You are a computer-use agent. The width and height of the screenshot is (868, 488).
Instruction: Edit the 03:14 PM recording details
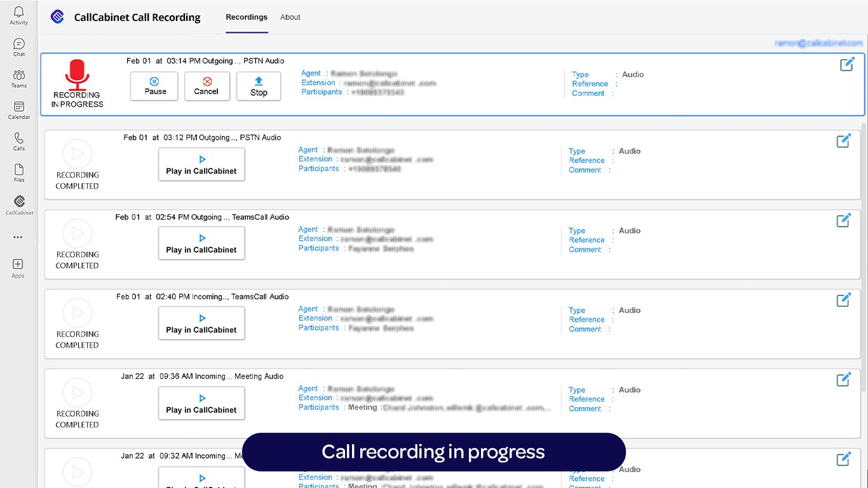point(847,64)
